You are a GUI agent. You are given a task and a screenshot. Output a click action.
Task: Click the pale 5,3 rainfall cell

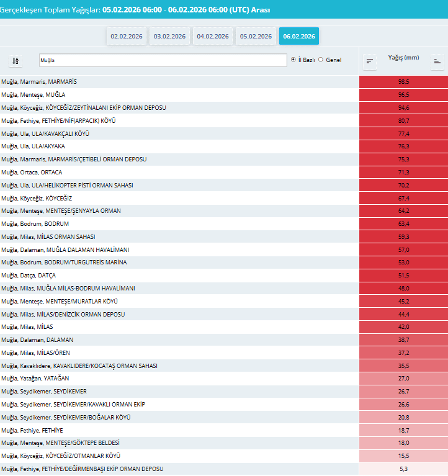tap(403, 469)
